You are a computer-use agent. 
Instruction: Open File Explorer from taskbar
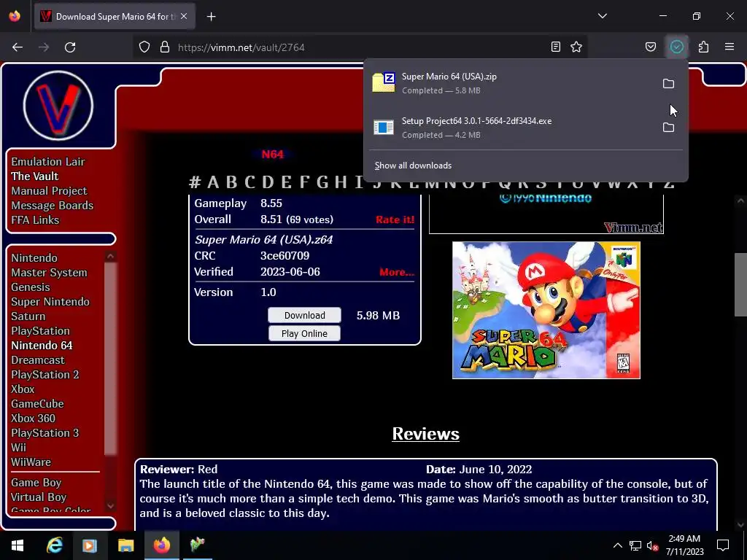tap(125, 545)
